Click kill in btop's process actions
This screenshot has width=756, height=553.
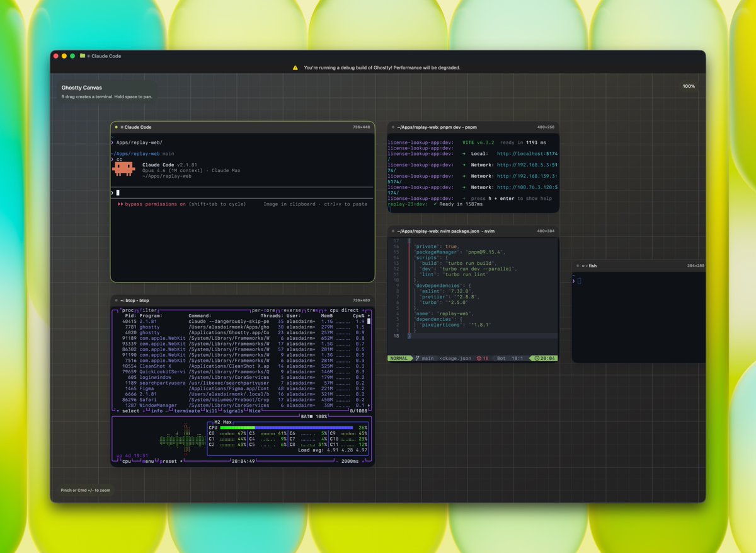pyautogui.click(x=211, y=411)
